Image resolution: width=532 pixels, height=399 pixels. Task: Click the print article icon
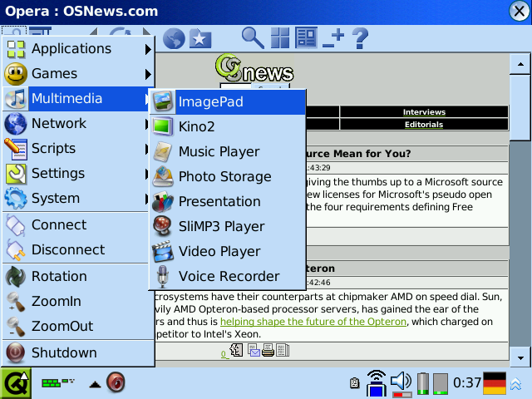(x=268, y=351)
